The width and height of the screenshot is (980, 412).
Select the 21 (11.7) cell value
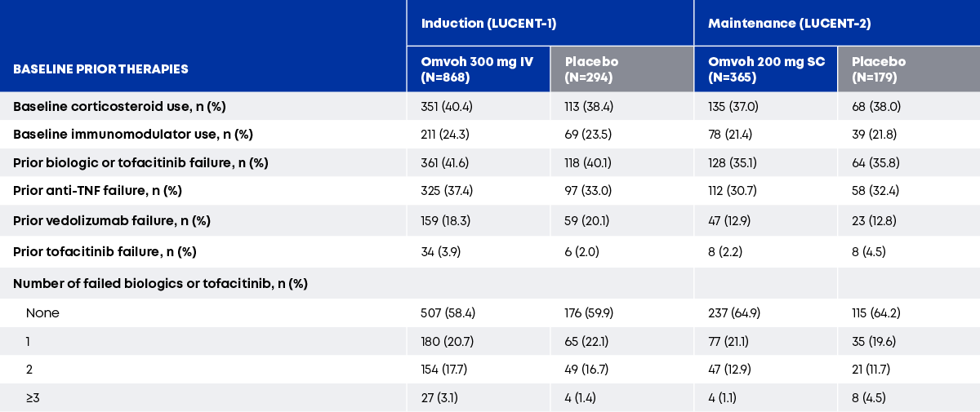click(x=871, y=370)
